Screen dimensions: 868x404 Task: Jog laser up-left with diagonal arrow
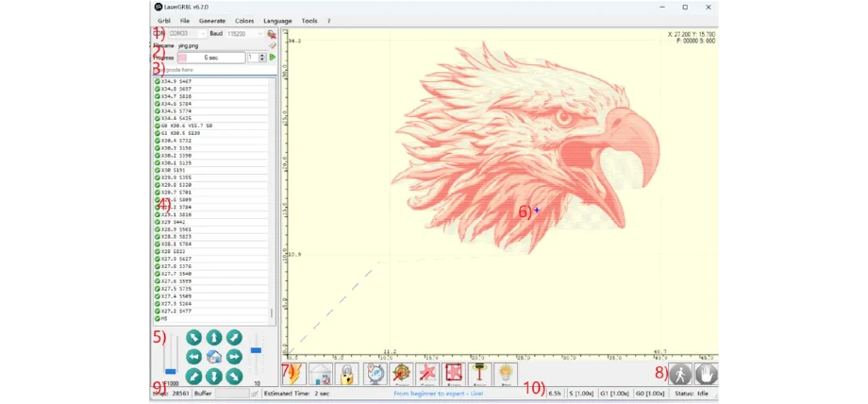(193, 337)
